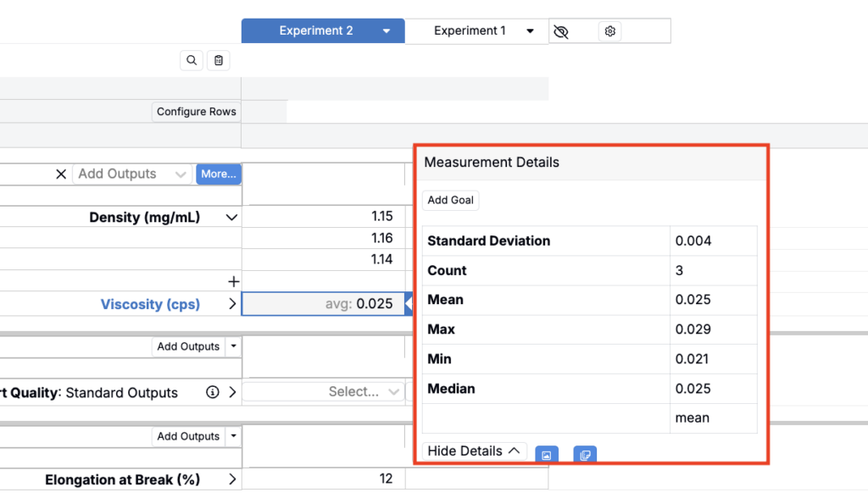This screenshot has height=498, width=868.
Task: Click the copy icon in Measurement Details
Action: (x=585, y=455)
